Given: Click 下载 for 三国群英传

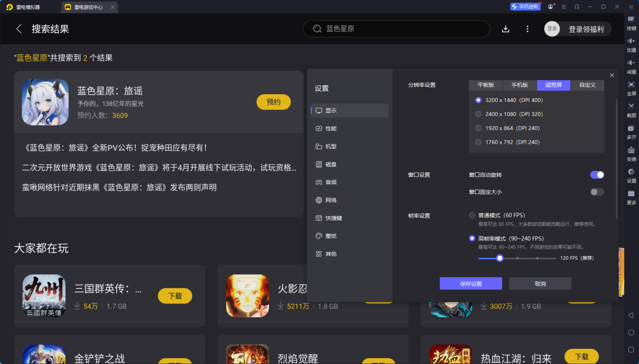Looking at the screenshot, I should [175, 296].
